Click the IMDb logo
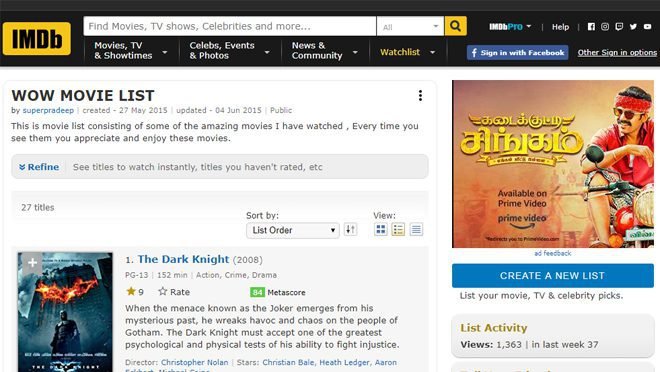Screen dimensions: 660x372 click(37, 39)
